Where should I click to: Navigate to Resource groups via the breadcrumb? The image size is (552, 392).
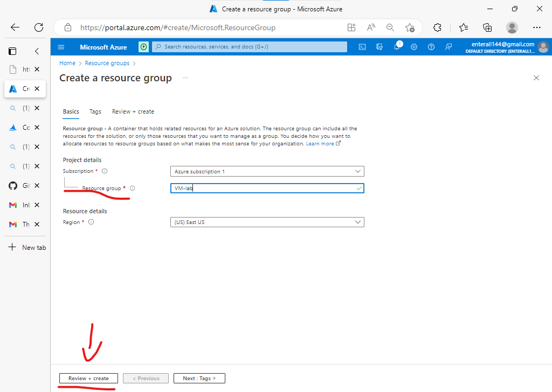(107, 63)
